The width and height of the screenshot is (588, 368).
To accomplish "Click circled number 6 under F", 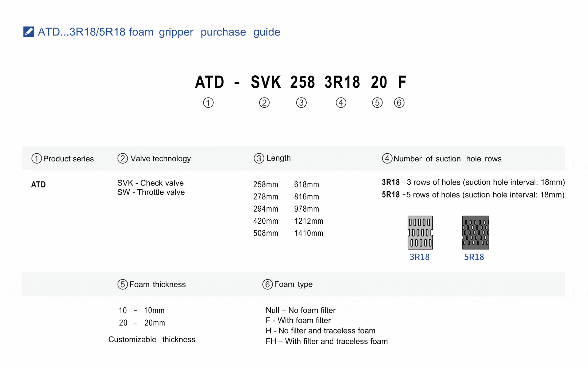I will (399, 103).
